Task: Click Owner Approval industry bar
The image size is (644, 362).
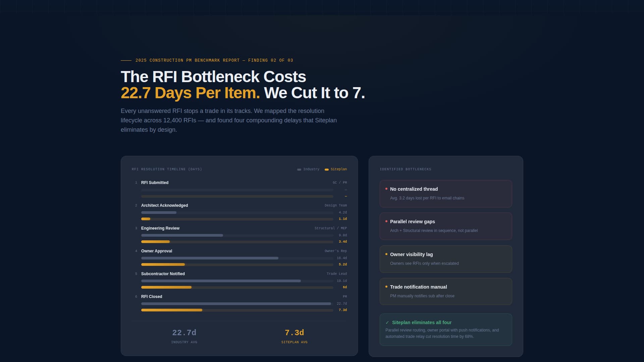Action: [x=210, y=258]
